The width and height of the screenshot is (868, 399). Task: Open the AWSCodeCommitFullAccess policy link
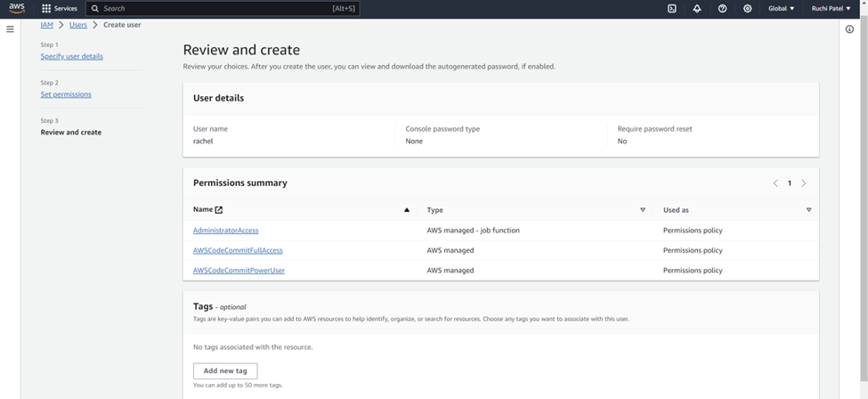click(238, 250)
